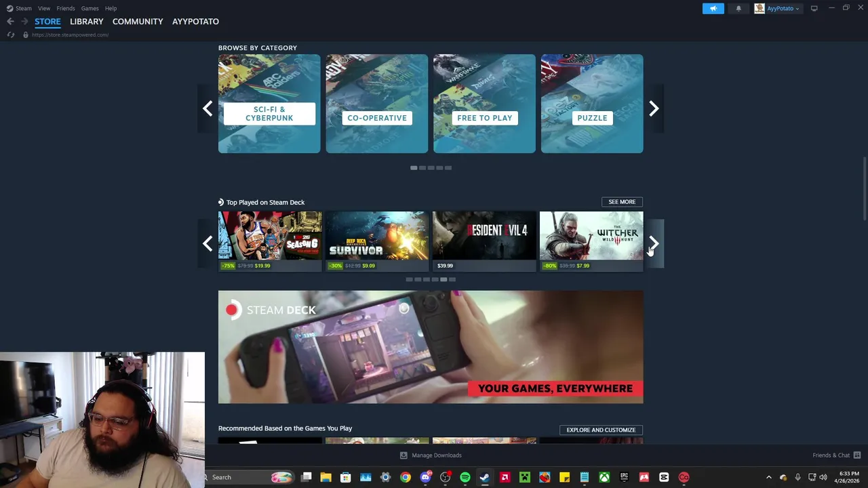Click the volume speaker tray icon
This screenshot has width=868, height=488.
pyautogui.click(x=823, y=477)
